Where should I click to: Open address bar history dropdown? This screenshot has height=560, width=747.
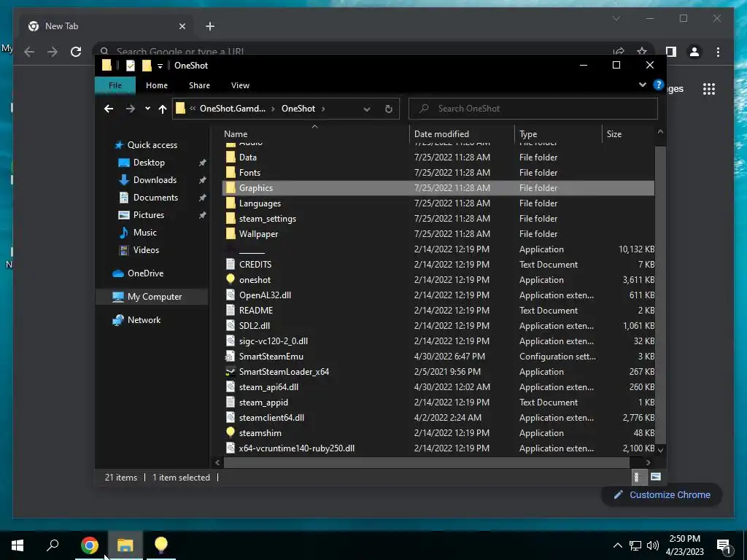point(366,109)
